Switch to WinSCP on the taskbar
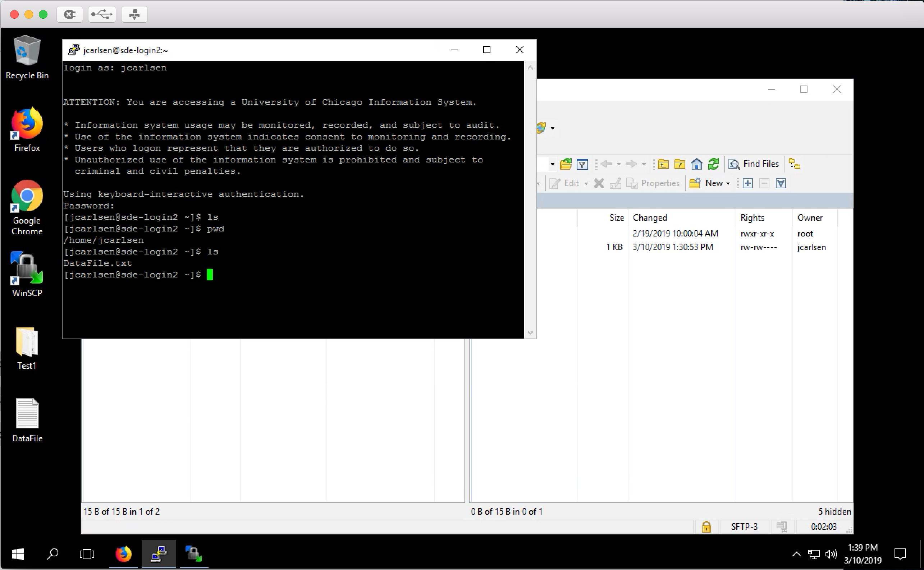 coord(194,554)
